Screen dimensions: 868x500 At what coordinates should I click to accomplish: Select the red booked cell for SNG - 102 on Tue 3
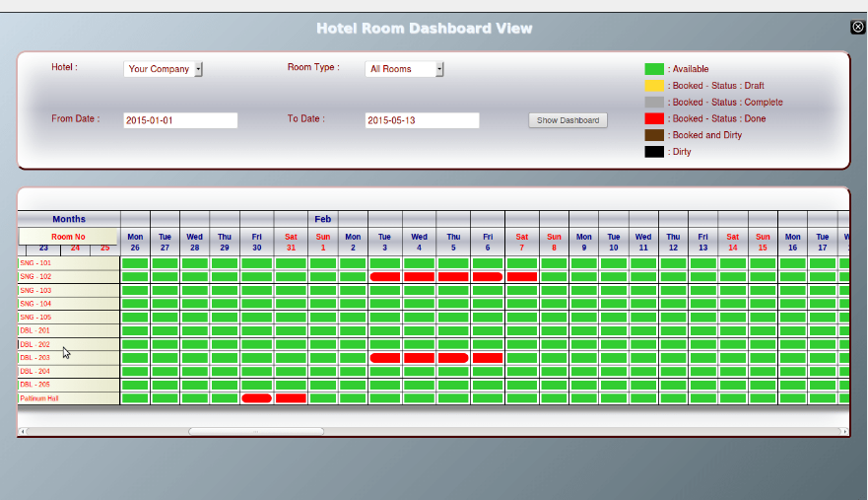pos(385,277)
